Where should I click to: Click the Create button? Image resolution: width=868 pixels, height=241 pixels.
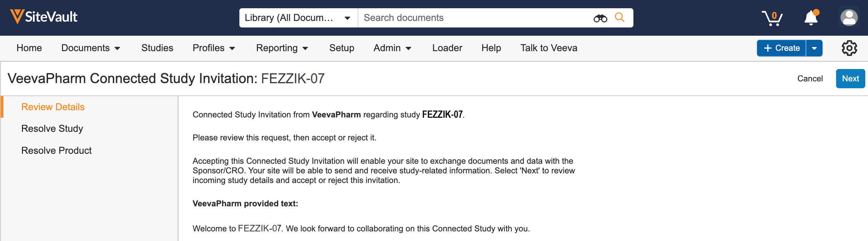[782, 48]
